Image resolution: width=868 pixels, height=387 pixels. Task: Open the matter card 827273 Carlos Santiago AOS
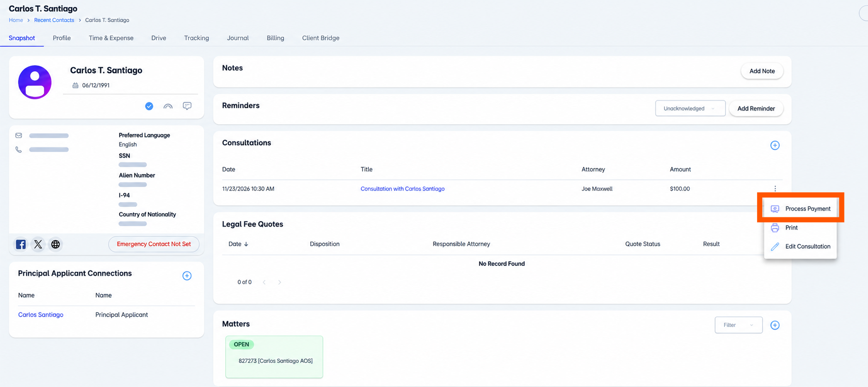coord(274,357)
